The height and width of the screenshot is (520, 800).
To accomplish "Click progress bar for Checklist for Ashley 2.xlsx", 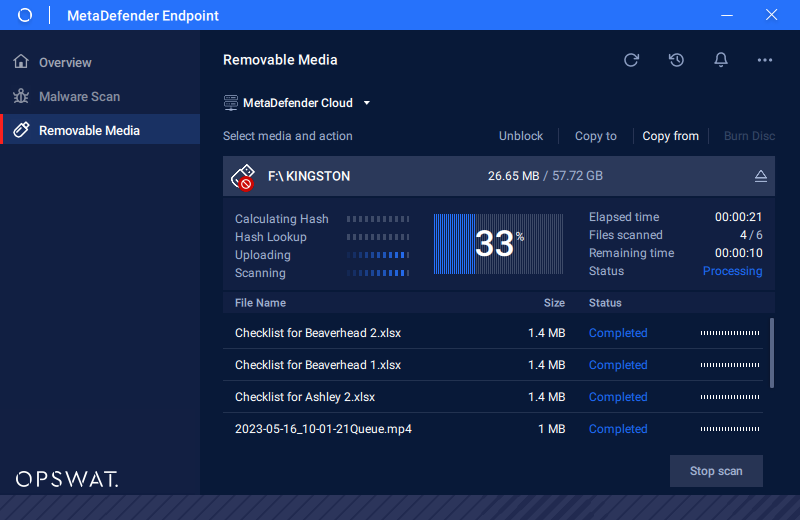I will coord(730,397).
